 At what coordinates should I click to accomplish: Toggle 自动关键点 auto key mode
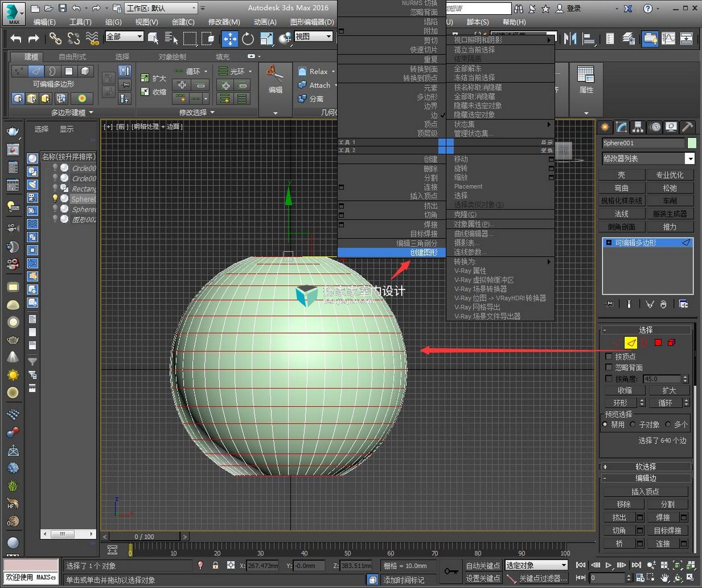[x=483, y=566]
